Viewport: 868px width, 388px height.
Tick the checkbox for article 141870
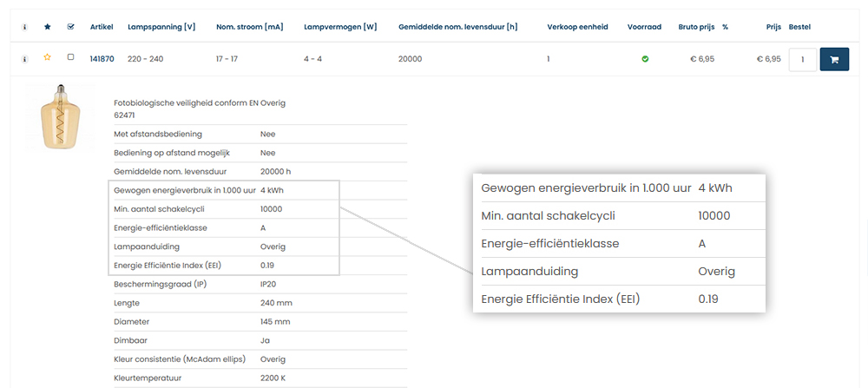click(71, 58)
